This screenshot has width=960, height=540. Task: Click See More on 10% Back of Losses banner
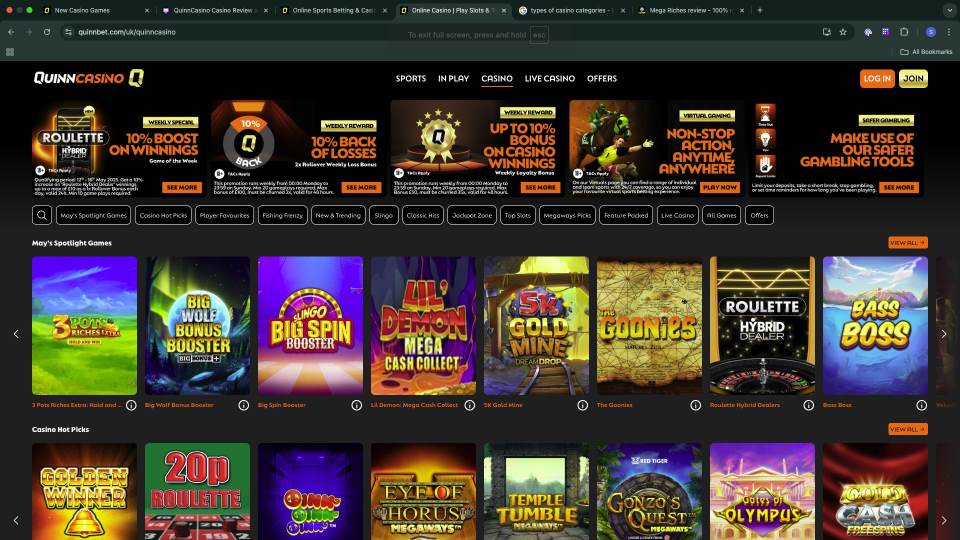[361, 187]
